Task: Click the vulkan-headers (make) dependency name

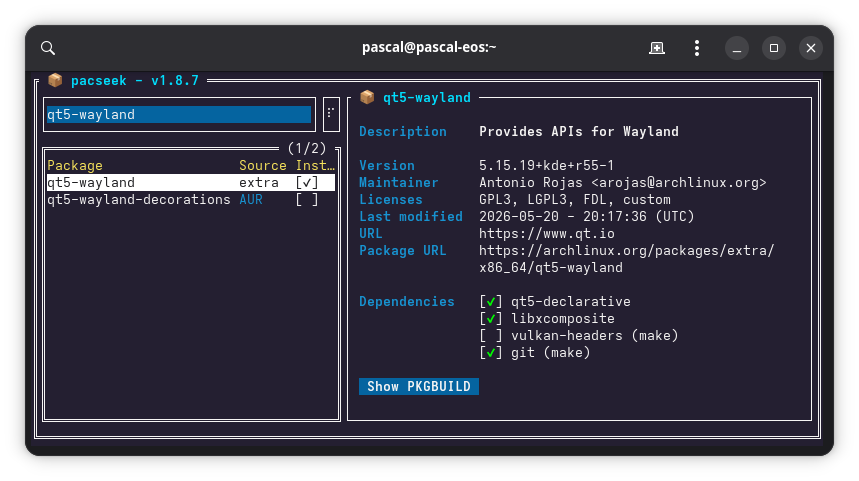Action: pos(595,335)
